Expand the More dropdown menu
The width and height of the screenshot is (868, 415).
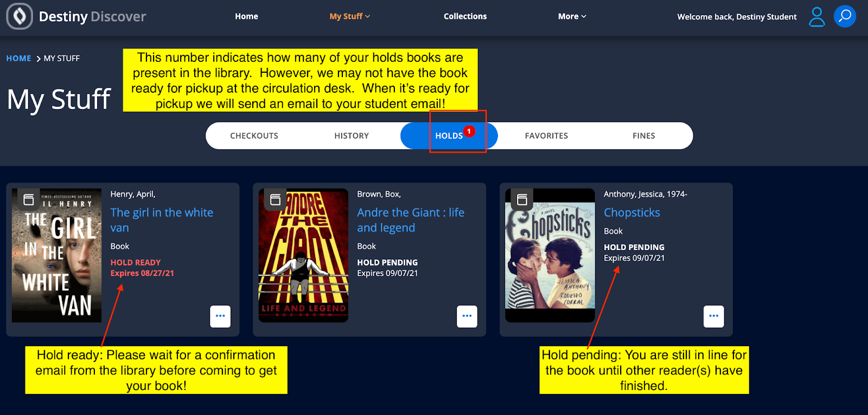[572, 16]
